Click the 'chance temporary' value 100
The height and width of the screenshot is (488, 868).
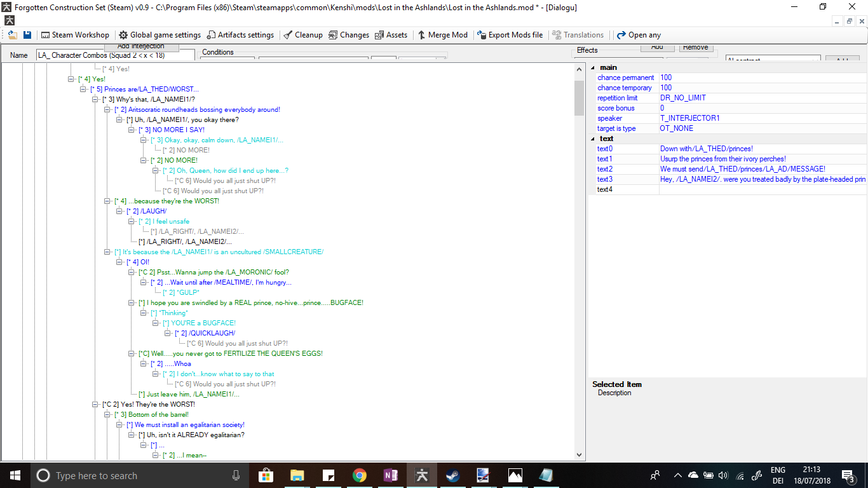763,88
